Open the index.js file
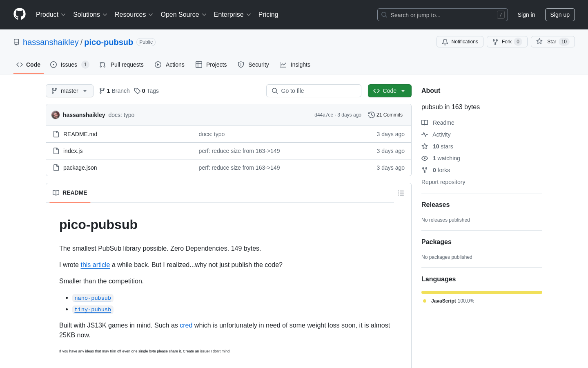Viewport: 588px width, 368px height. (x=73, y=151)
